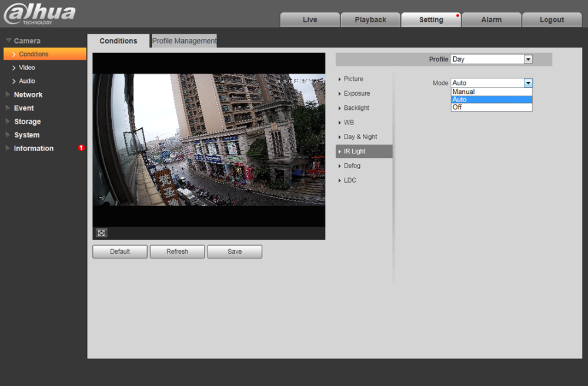The image size is (588, 386).
Task: Open the Profile dropdown arrow
Action: point(527,59)
